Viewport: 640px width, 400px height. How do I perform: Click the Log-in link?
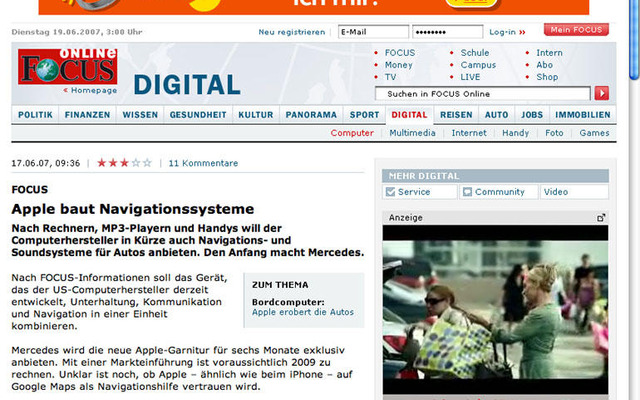click(507, 32)
